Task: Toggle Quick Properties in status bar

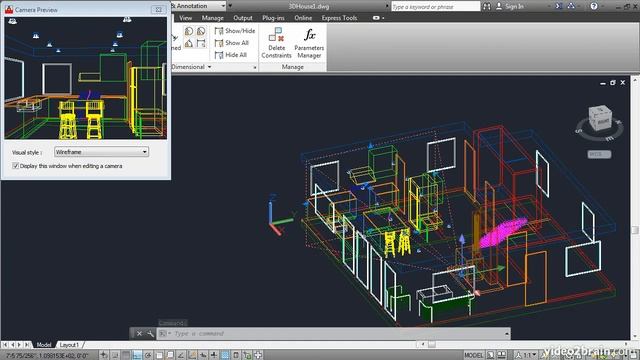Action: click(236, 355)
